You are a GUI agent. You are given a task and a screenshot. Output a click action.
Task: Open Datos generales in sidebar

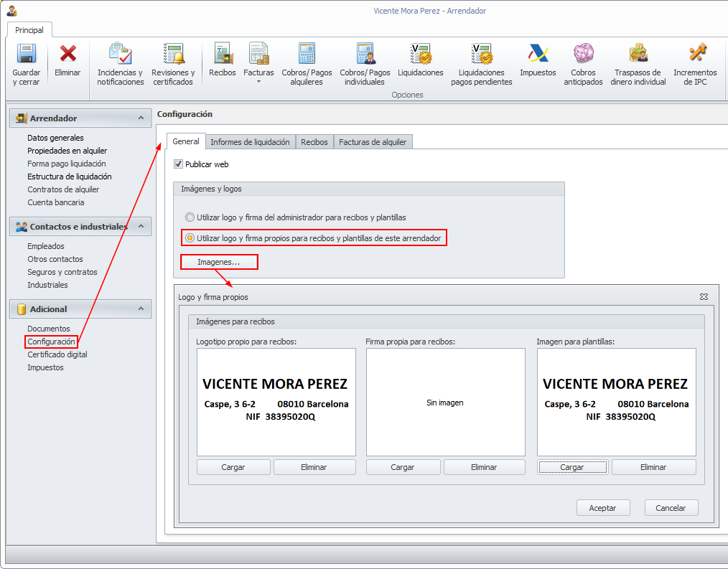55,138
